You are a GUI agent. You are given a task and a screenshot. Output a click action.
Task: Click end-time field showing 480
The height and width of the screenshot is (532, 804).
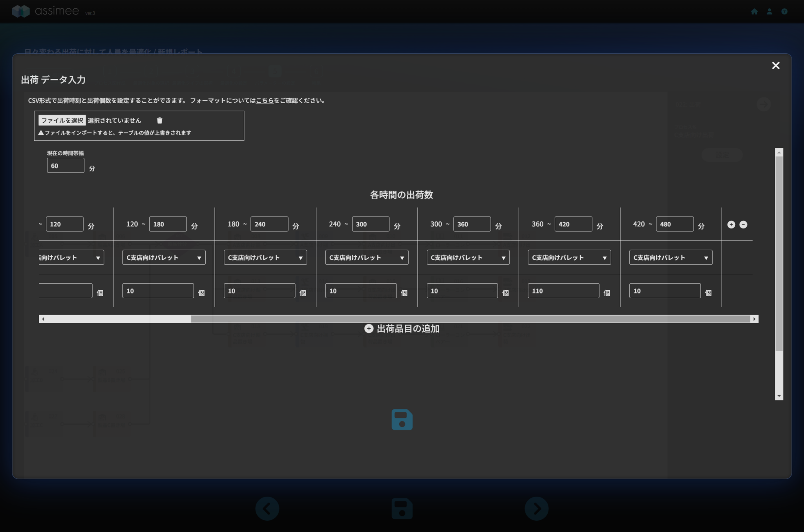674,224
